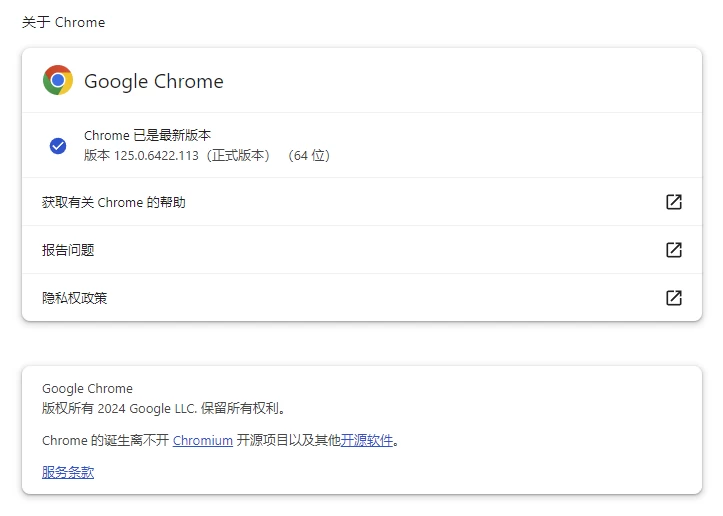Open the 获取有关 Chrome 的帮助 row
The width and height of the screenshot is (723, 516).
(x=114, y=202)
